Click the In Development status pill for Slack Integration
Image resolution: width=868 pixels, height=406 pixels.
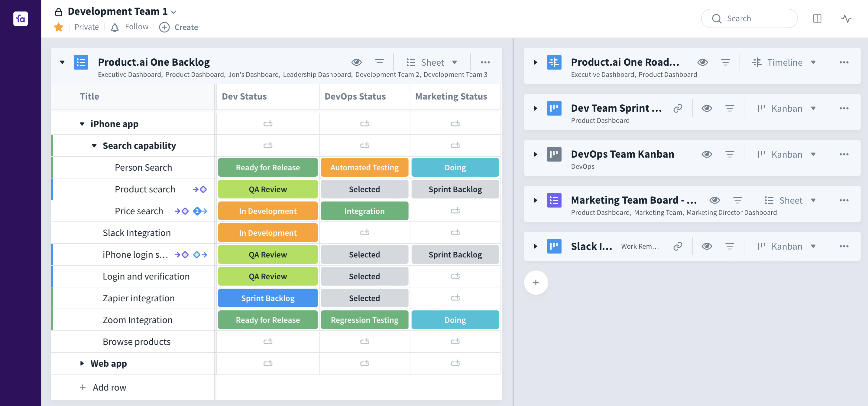[x=267, y=232]
